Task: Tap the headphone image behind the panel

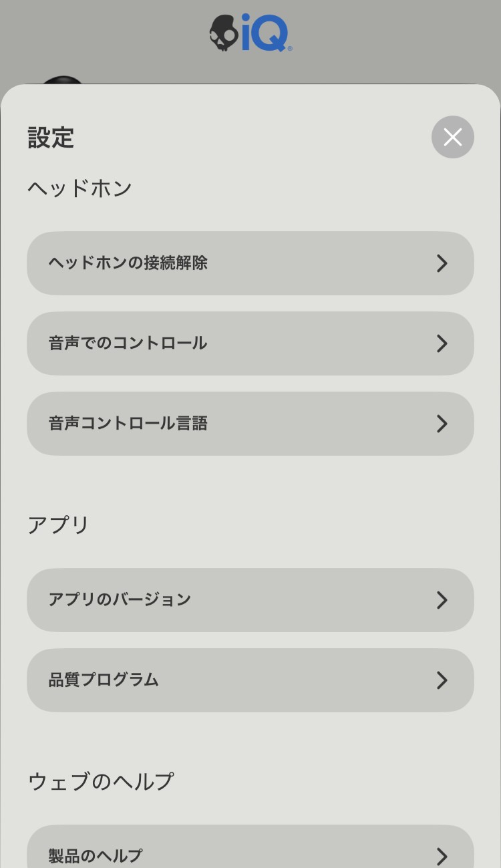Action: click(63, 81)
